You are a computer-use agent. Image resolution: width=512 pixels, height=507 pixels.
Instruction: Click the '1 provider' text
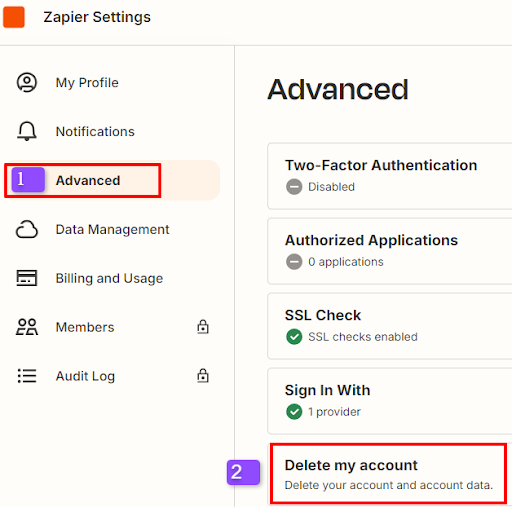(334, 412)
